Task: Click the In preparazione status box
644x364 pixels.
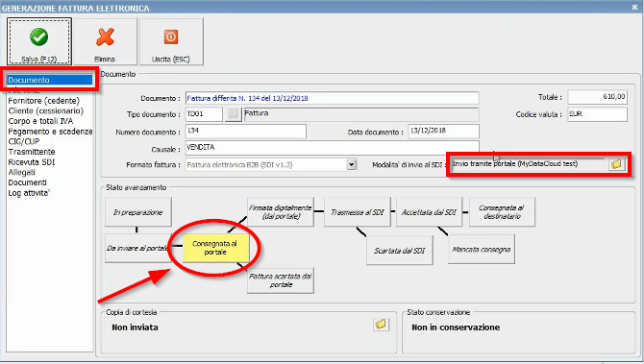Action: [138, 211]
